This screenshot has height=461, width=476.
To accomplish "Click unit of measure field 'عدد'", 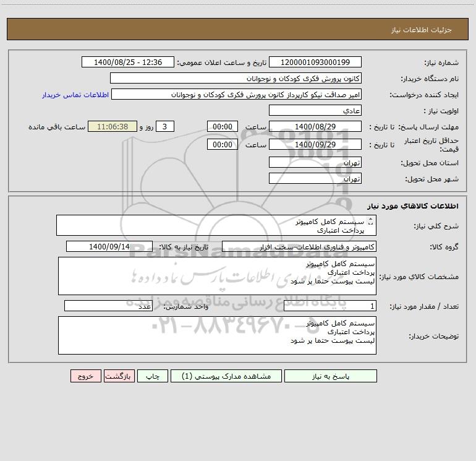I will (x=108, y=306).
